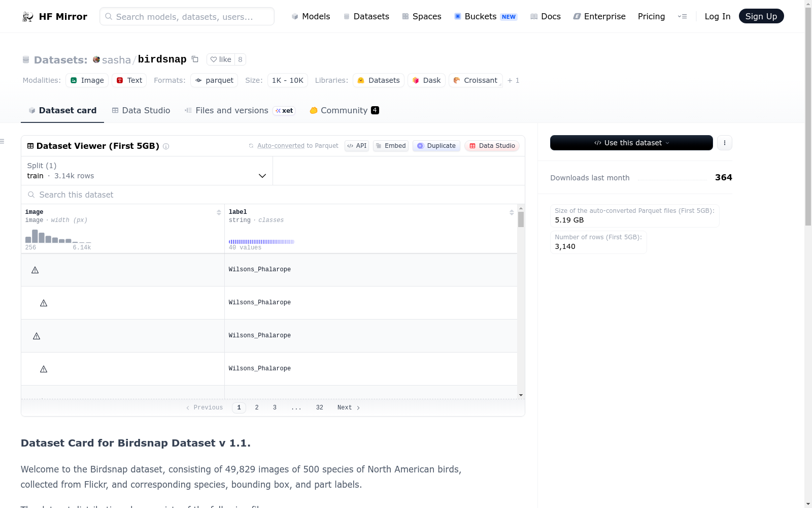Click the dataset table vertical scrollbar
This screenshot has width=812, height=508.
[x=521, y=219]
